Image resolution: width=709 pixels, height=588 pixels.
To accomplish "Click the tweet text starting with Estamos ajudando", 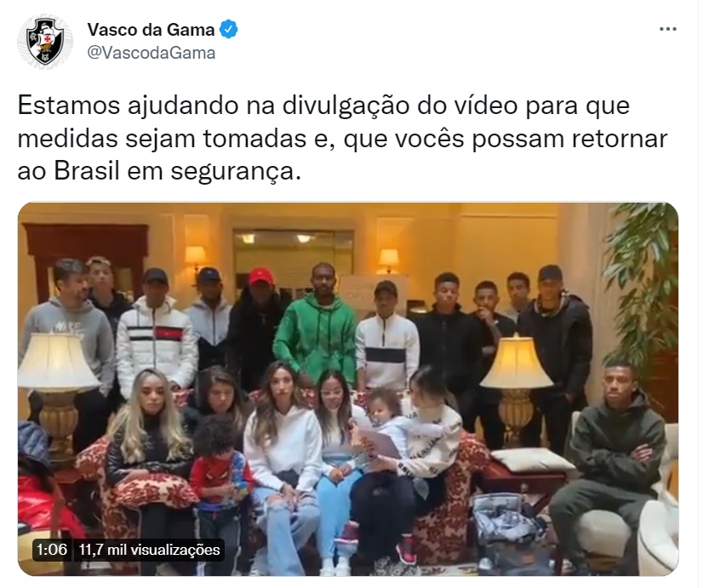I will [x=342, y=139].
